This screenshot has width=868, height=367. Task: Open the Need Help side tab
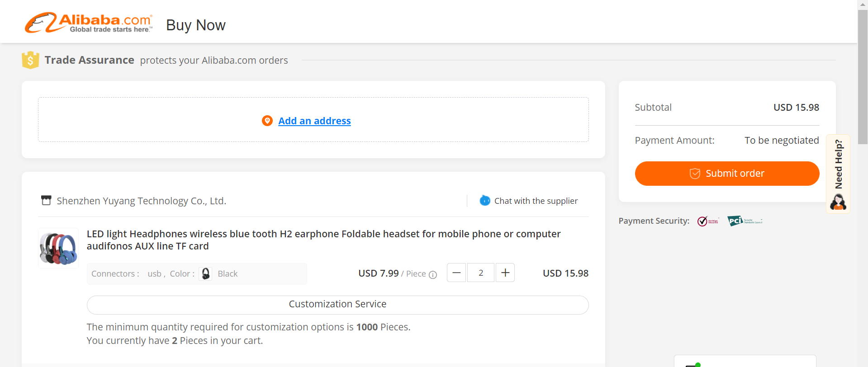coord(838,174)
